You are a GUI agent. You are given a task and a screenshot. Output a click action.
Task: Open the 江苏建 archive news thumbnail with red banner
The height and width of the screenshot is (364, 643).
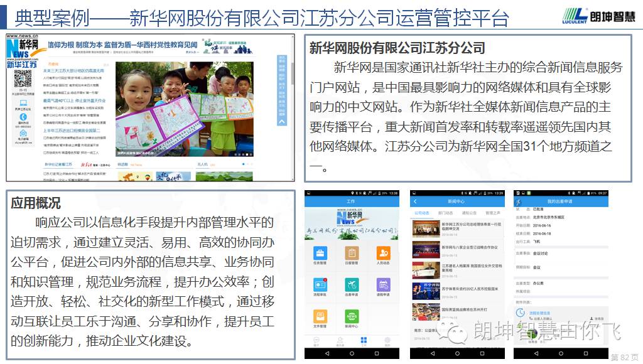[x=426, y=270]
